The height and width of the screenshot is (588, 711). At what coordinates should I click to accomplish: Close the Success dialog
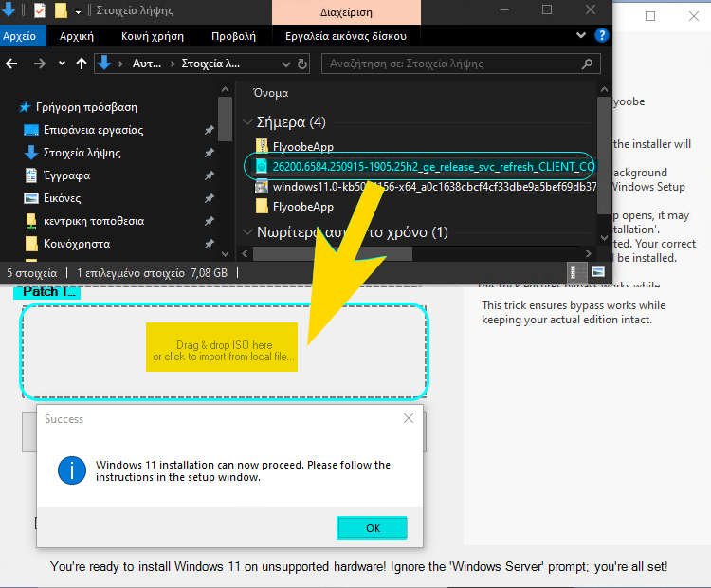click(409, 418)
